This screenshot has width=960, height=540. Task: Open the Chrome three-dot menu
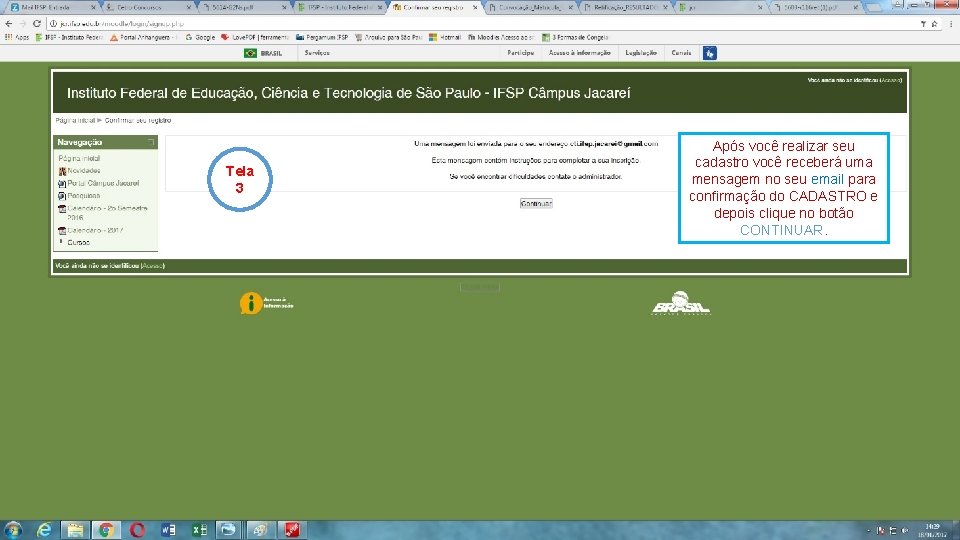click(951, 24)
